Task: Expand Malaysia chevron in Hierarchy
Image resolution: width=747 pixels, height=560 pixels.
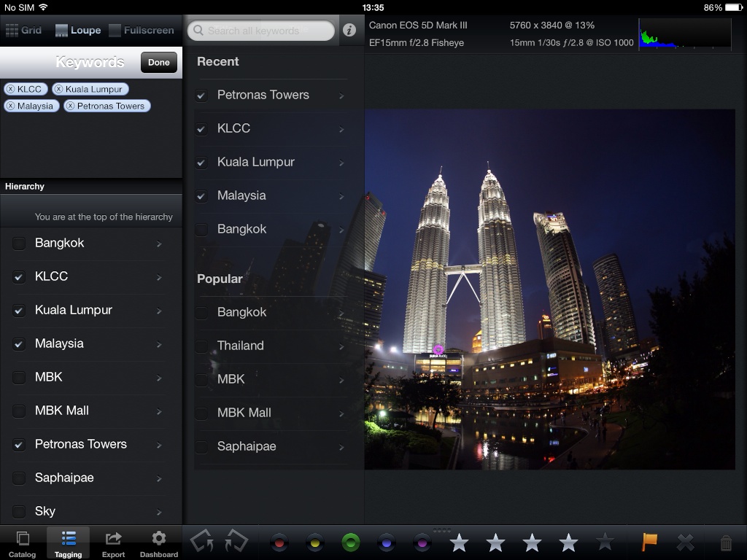Action: pyautogui.click(x=159, y=344)
